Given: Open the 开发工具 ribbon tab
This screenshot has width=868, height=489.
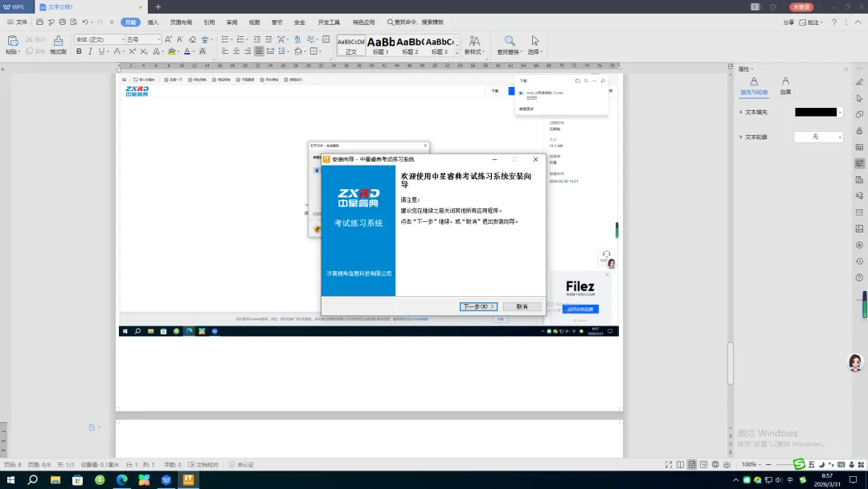Looking at the screenshot, I should point(329,23).
